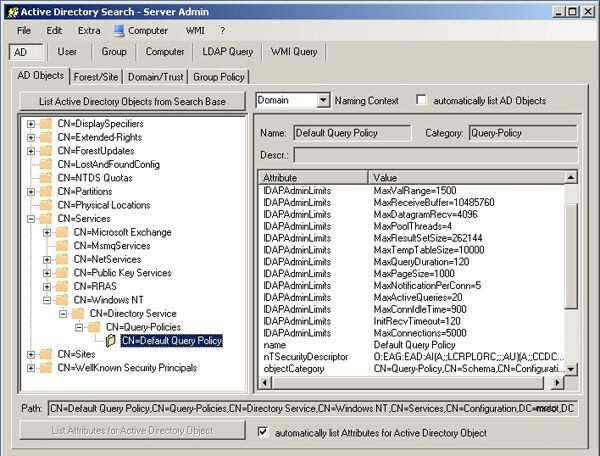The height and width of the screenshot is (456, 600).
Task: Click the app icon in title bar
Action: [11, 10]
